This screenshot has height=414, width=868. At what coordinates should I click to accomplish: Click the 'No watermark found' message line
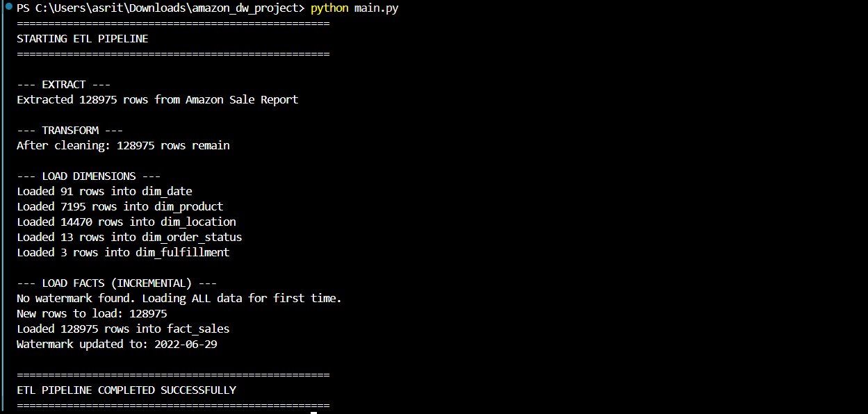179,299
